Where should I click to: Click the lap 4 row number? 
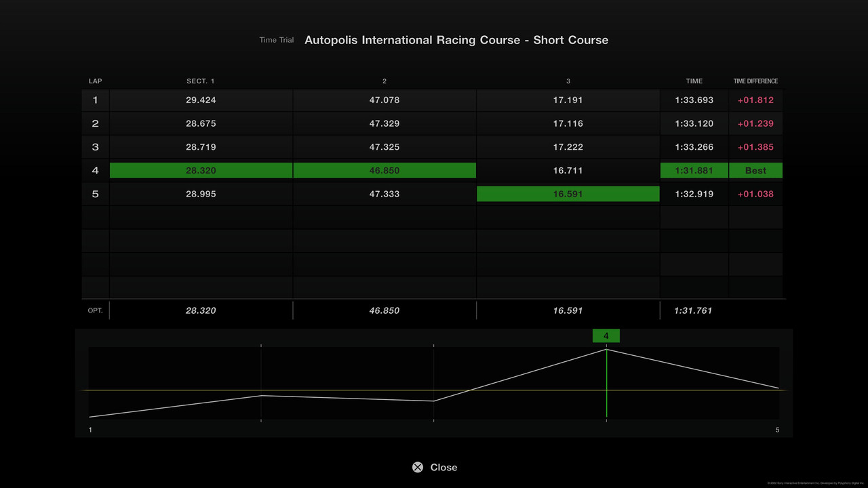coord(95,170)
